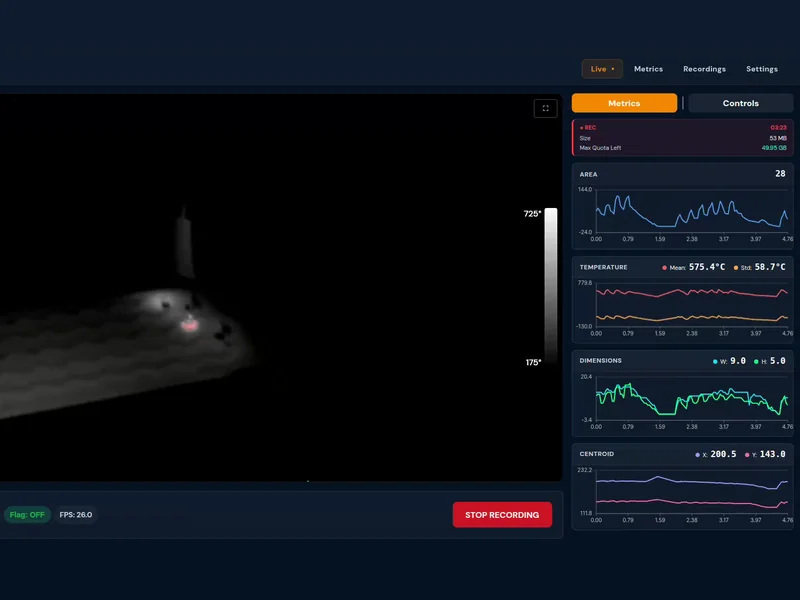Click the pink hotspot in thermal image
This screenshot has height=600, width=800.
(189, 324)
